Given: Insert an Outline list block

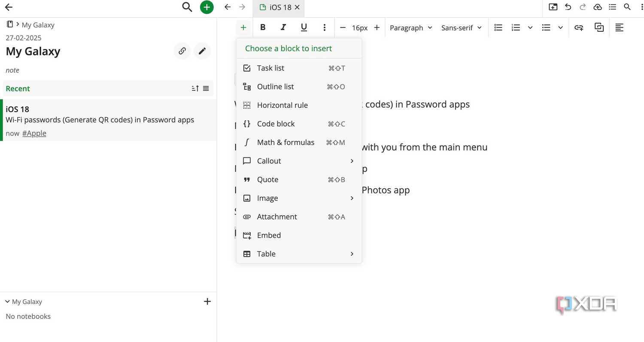Looking at the screenshot, I should pos(299,86).
